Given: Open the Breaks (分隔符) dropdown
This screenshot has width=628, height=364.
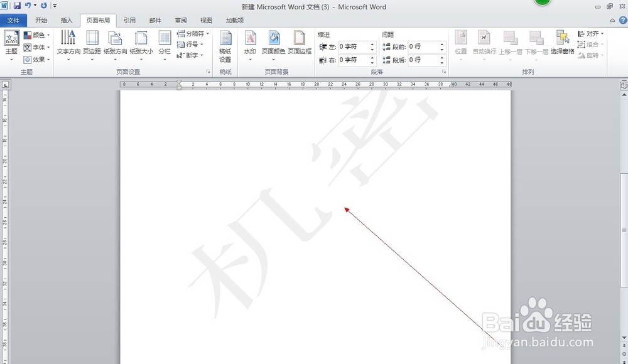Looking at the screenshot, I should pyautogui.click(x=192, y=33).
